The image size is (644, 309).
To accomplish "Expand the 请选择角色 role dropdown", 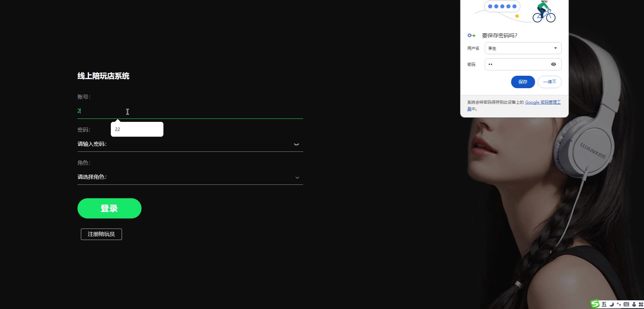I will (190, 177).
